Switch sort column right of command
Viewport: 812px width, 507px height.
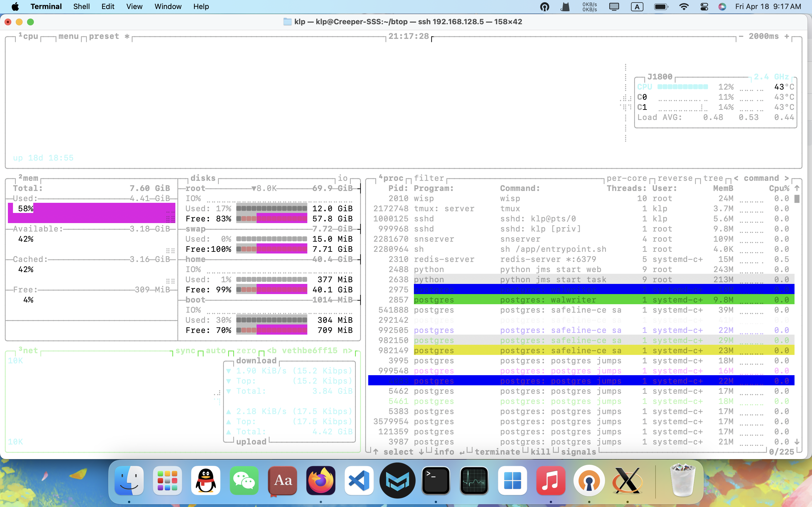click(787, 178)
